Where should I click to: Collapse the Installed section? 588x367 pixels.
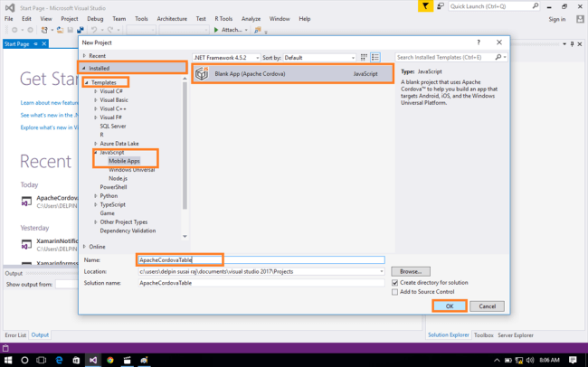pyautogui.click(x=84, y=68)
